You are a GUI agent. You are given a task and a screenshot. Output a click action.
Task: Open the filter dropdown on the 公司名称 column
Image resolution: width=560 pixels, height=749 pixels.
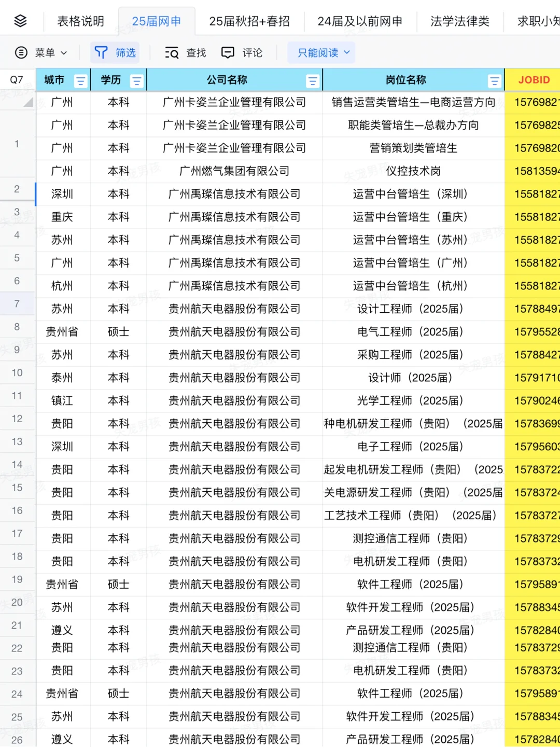point(312,81)
